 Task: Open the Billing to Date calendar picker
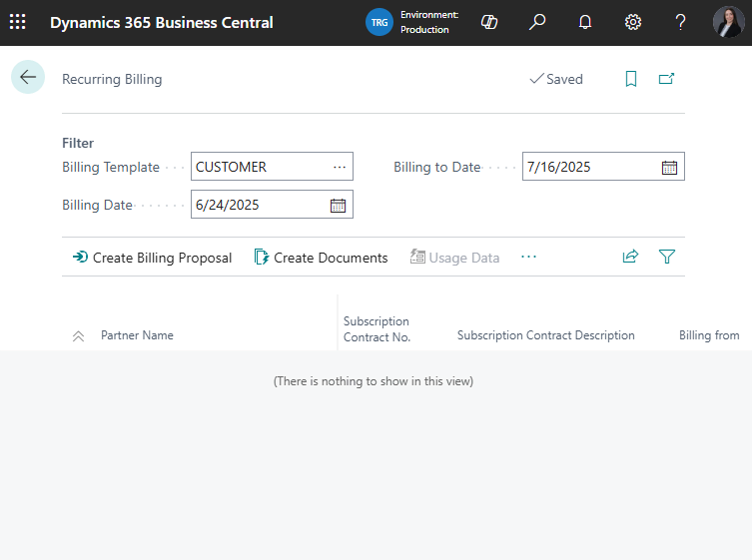pyautogui.click(x=669, y=167)
